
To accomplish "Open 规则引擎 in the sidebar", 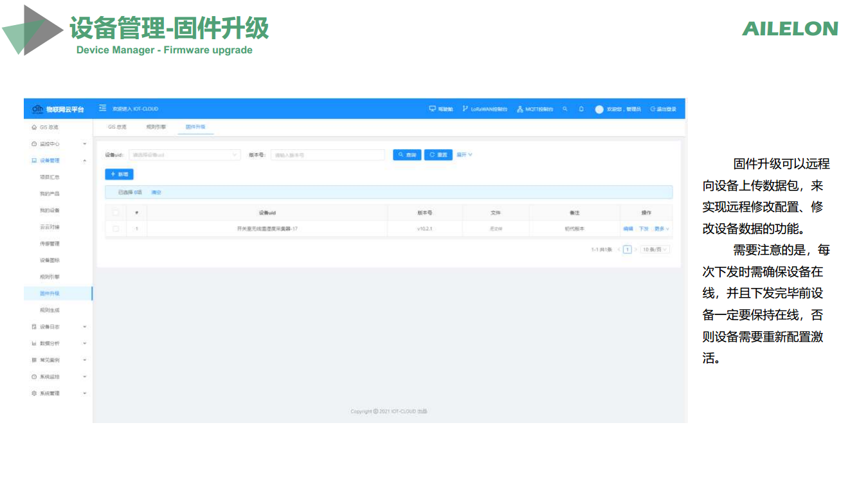I will pyautogui.click(x=50, y=276).
